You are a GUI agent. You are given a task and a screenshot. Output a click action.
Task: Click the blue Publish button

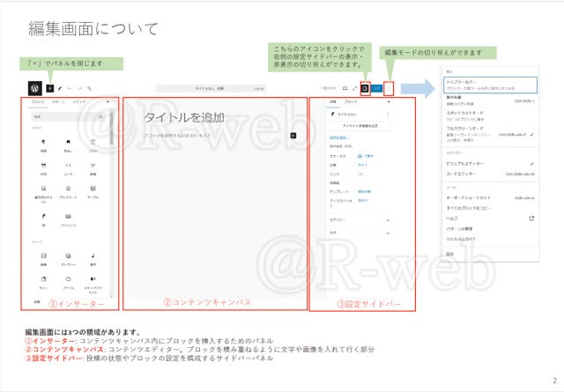click(x=377, y=88)
